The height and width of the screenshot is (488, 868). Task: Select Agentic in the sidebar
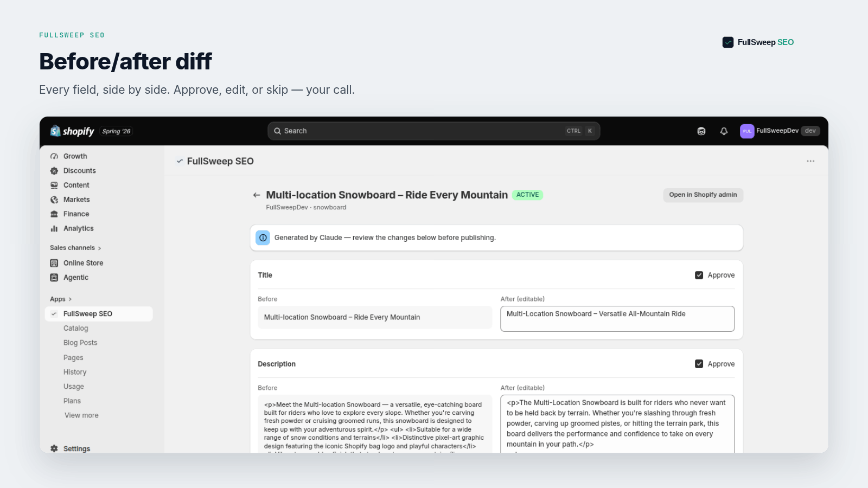(76, 278)
